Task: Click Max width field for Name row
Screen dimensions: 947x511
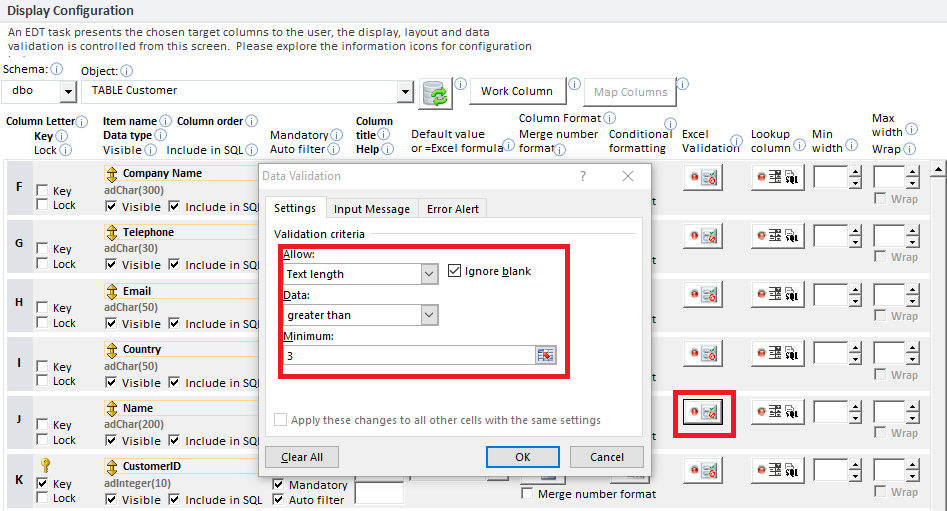Action: tap(889, 413)
